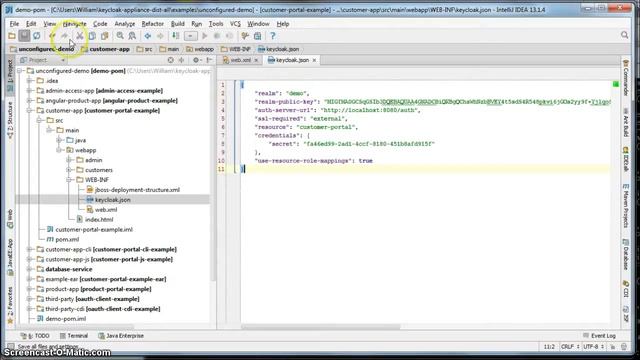This screenshot has height=360, width=640.
Task: Close the keycloak.json editor tab
Action: (314, 60)
